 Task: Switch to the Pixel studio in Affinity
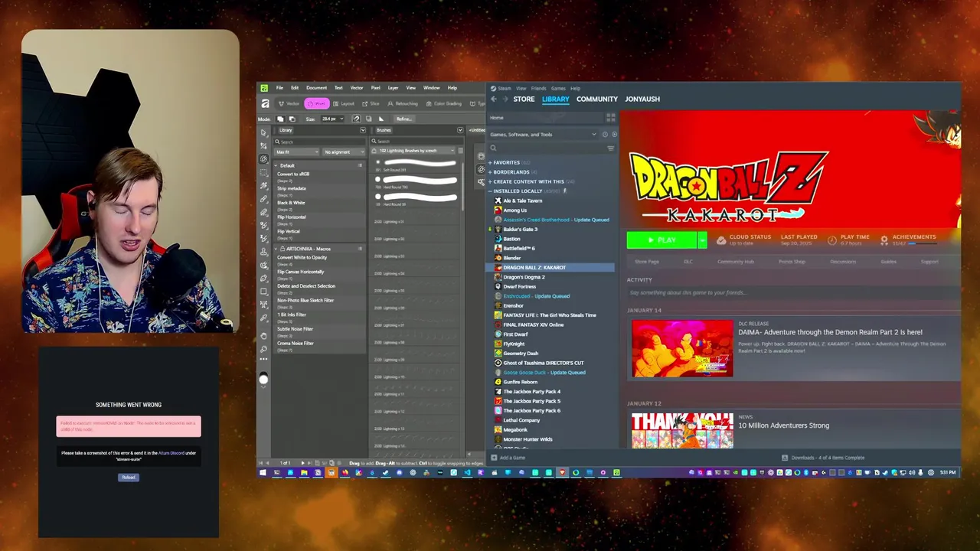[x=316, y=103]
